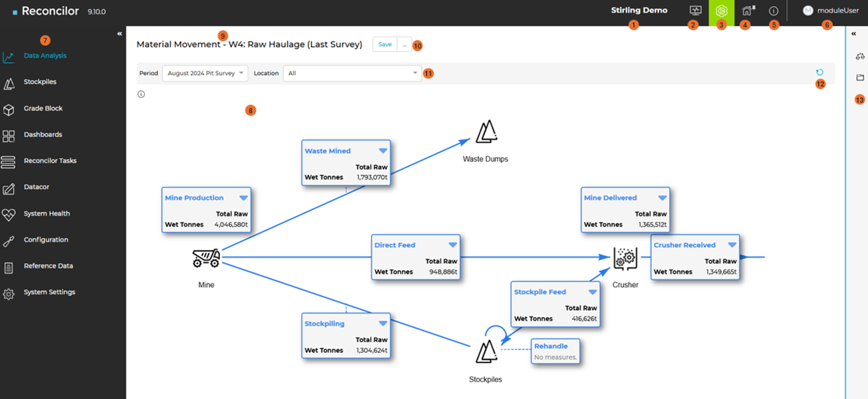Expand the Waste Mined card arrow
Viewport: 868px width, 399px height.
click(383, 150)
